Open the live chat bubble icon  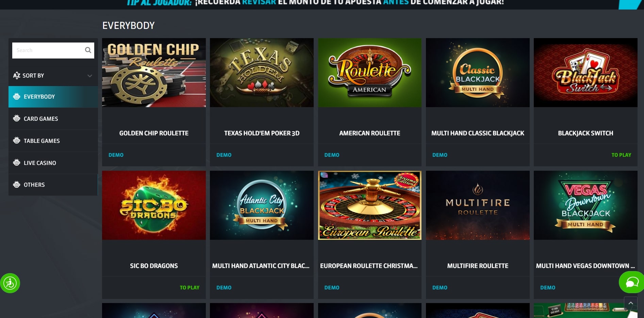pos(631,282)
